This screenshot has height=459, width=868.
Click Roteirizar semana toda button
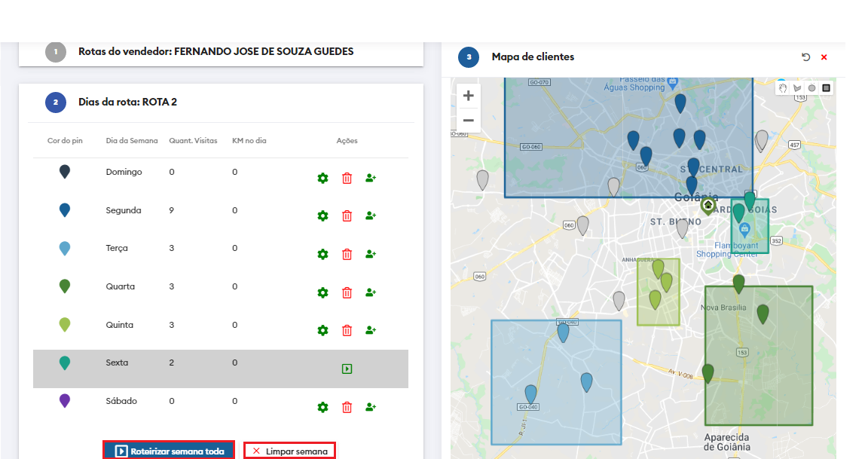170,451
